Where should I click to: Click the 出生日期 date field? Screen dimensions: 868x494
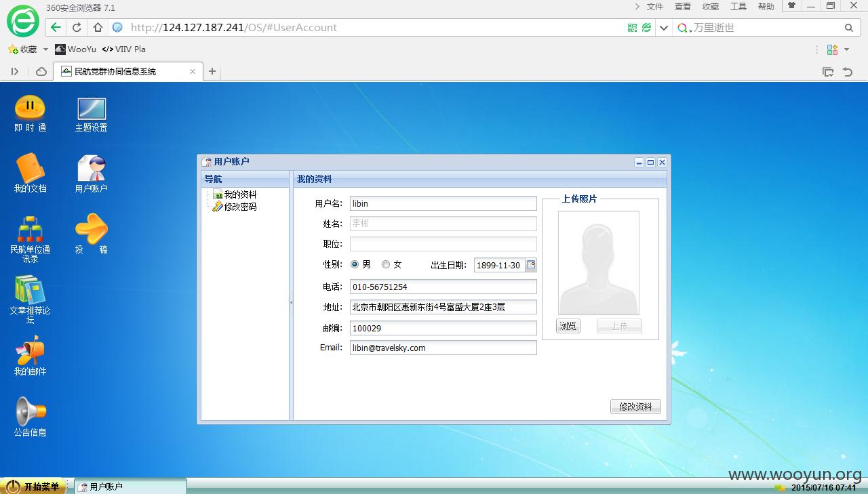(x=500, y=265)
